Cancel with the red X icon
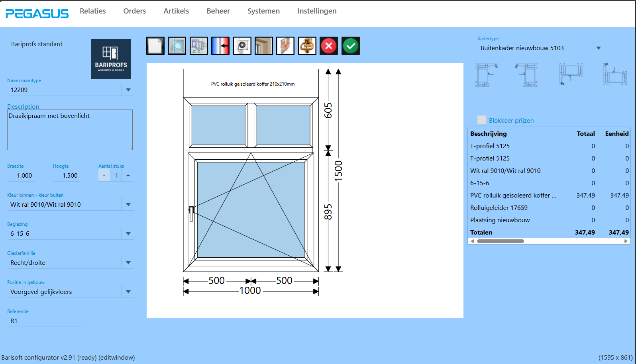The width and height of the screenshot is (636, 364). pos(329,46)
